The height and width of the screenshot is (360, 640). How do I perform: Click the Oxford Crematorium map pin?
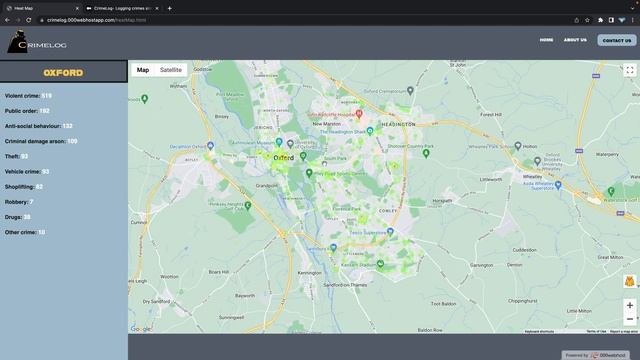pyautogui.click(x=410, y=91)
